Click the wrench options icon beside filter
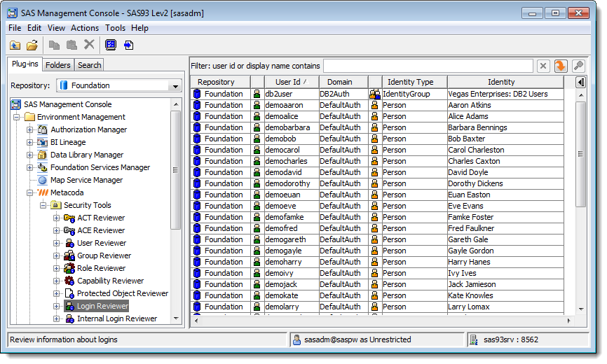Screen dimensions: 607x364 [578, 66]
